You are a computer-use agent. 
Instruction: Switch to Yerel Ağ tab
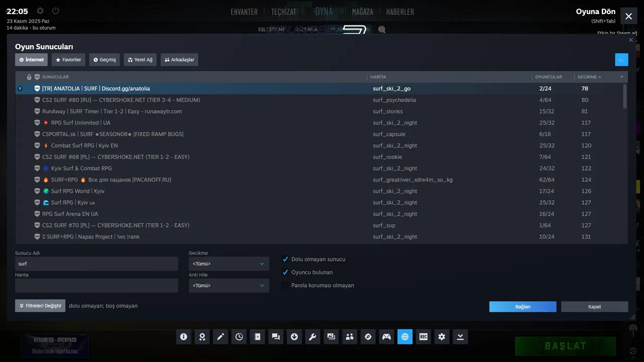pyautogui.click(x=140, y=60)
